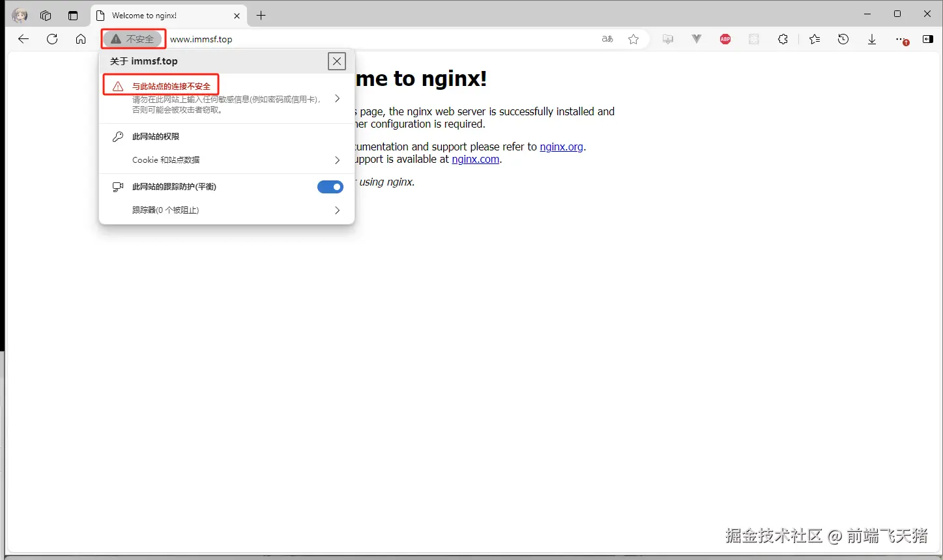Viewport: 943px width, 560px height.
Task: Toggle the sidebar icon at toolbar end
Action: [x=928, y=39]
